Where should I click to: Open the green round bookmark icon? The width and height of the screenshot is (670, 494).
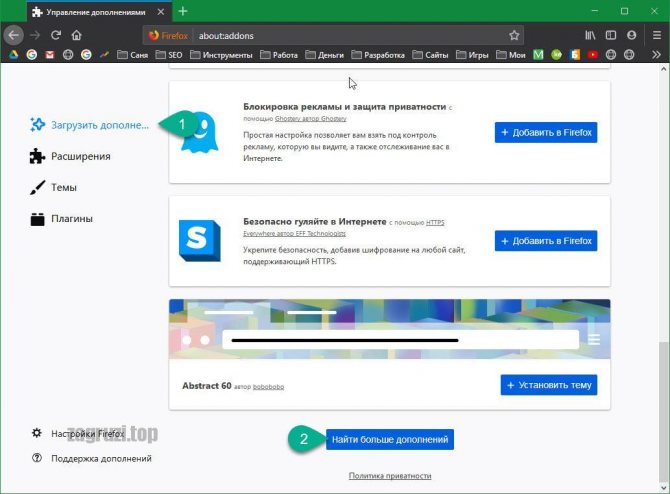tap(556, 55)
